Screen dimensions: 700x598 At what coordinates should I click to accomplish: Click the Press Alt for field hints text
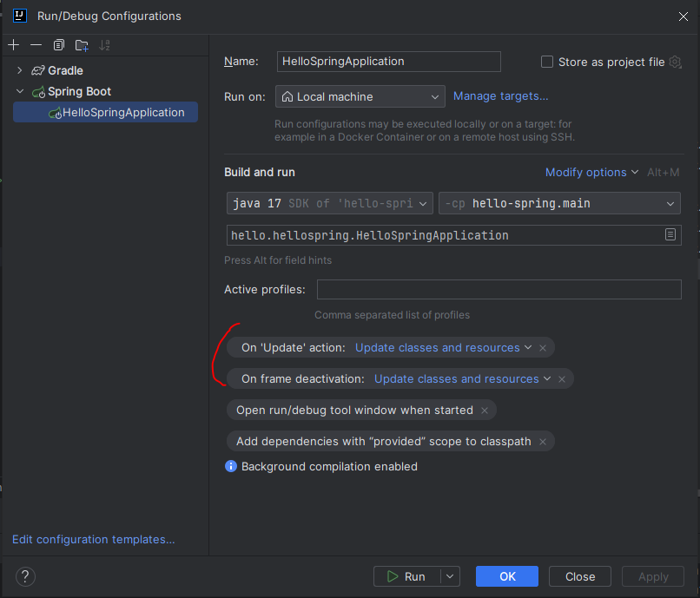coord(278,260)
